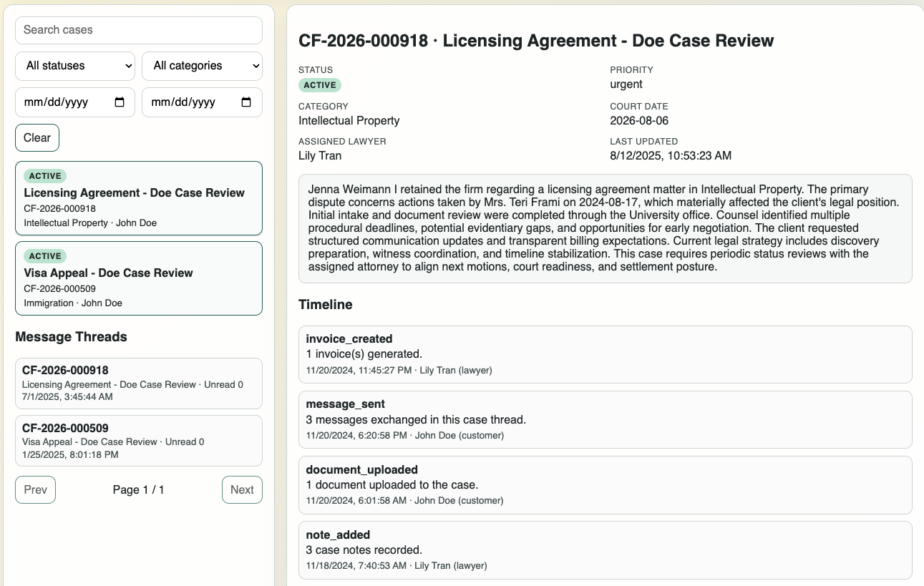Image resolution: width=924 pixels, height=586 pixels.
Task: Select Visa Appeal case card
Action: pyautogui.click(x=139, y=278)
